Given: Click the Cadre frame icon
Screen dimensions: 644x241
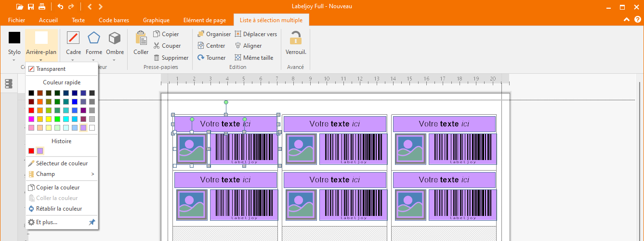Looking at the screenshot, I should 73,38.
